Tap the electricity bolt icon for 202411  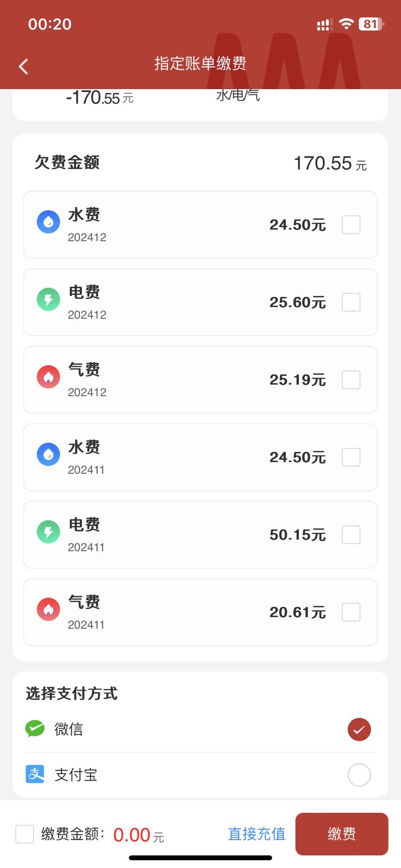[x=48, y=532]
